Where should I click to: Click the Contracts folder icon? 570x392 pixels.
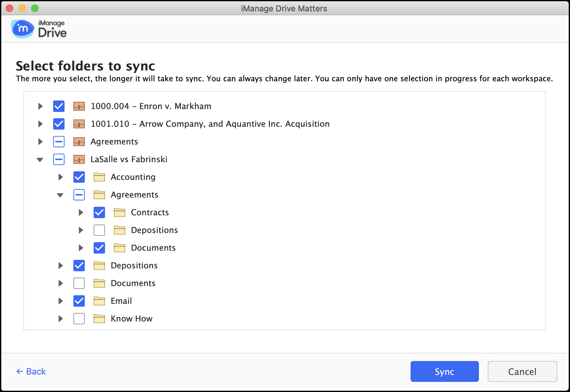[119, 212]
